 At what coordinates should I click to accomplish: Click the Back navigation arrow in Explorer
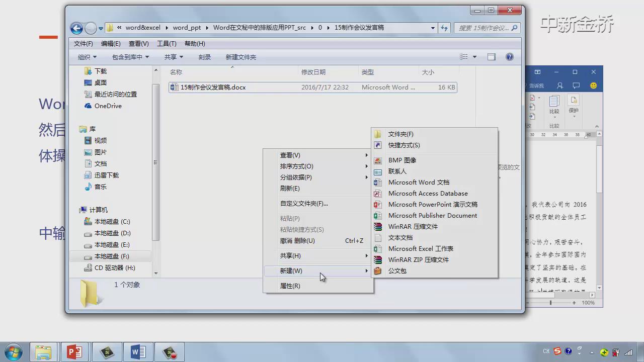tap(76, 28)
